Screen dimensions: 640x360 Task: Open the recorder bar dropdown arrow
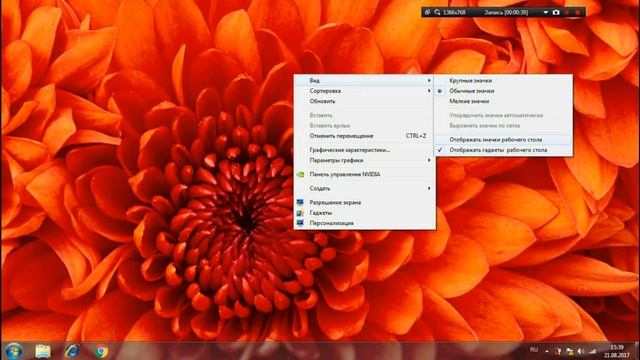pos(546,13)
